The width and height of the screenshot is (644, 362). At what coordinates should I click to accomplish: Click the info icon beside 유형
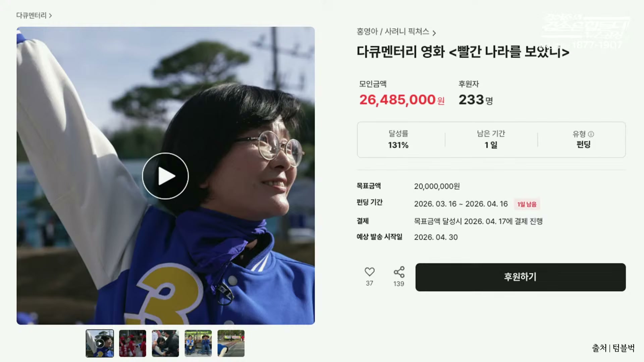[x=591, y=134]
